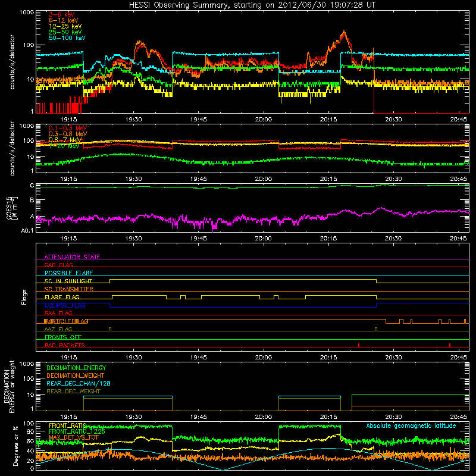476x476 pixels.
Task: Click the ATTENUATOR_STATE flag label
Action: [x=72, y=257]
